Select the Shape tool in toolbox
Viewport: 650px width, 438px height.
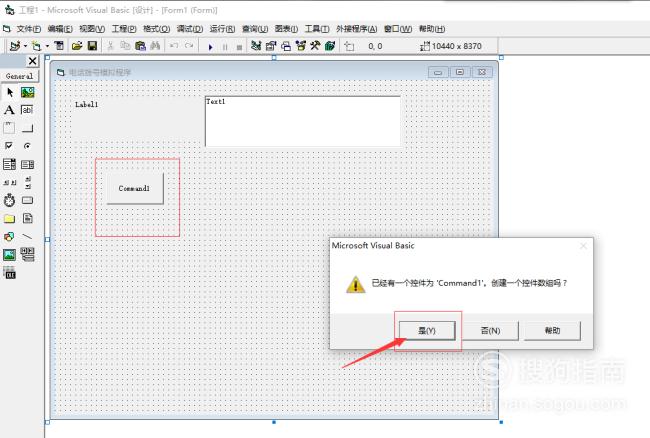click(10, 236)
